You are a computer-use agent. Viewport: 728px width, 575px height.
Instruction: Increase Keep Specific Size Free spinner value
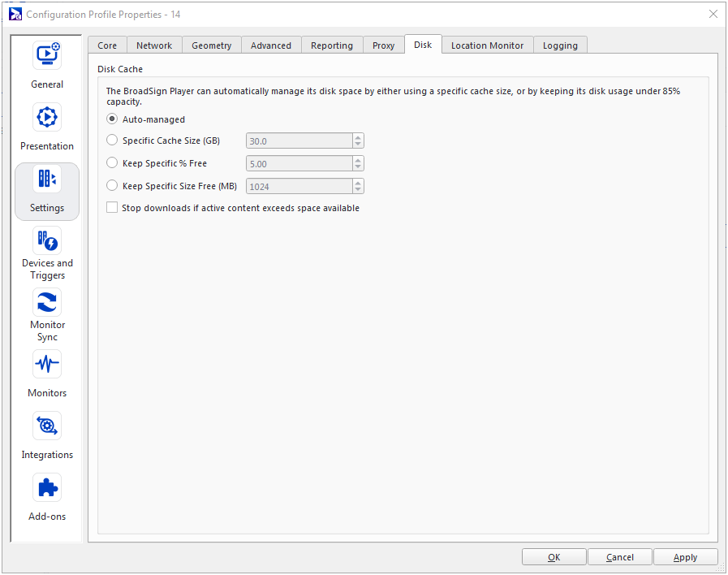pos(358,183)
